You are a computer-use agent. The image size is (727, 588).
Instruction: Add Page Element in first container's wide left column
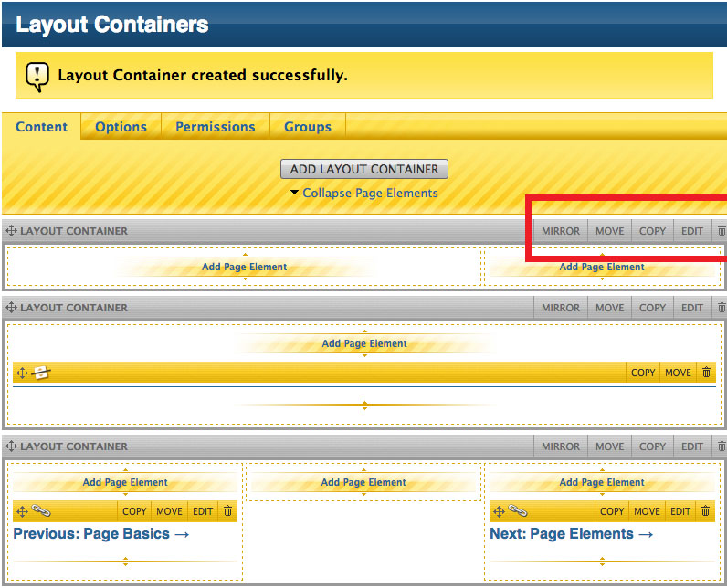coord(245,267)
